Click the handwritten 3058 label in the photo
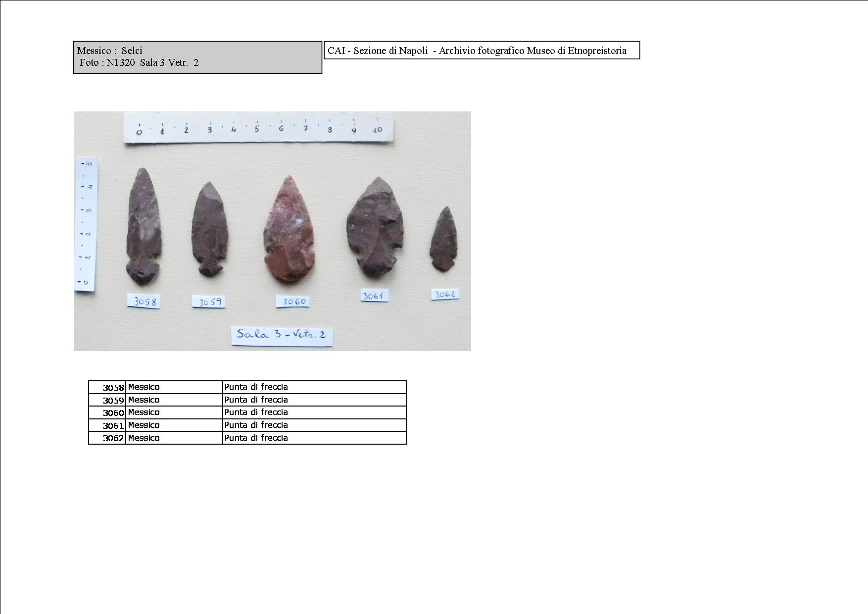This screenshot has width=868, height=614. [144, 301]
